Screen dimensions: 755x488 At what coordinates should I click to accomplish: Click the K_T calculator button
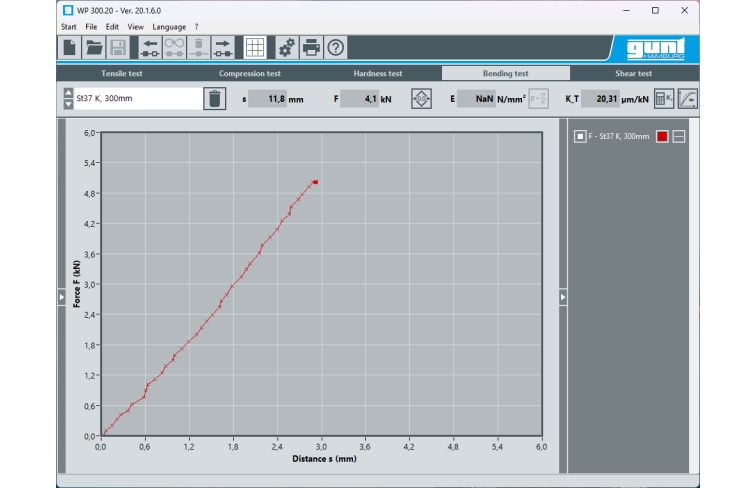click(663, 99)
